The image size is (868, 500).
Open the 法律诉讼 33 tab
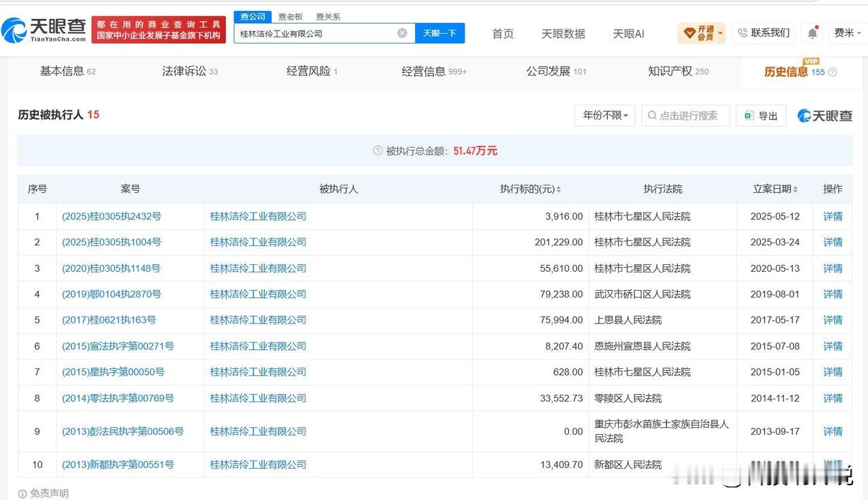click(x=189, y=71)
